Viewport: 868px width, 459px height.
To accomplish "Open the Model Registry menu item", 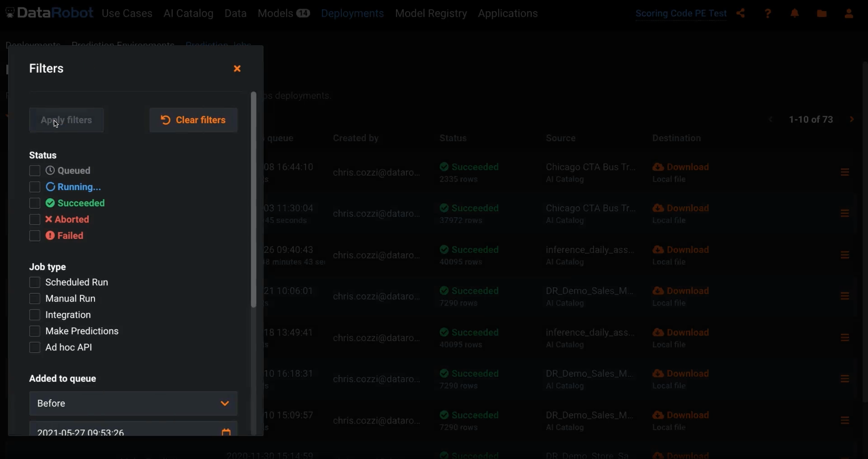I will 431,13.
